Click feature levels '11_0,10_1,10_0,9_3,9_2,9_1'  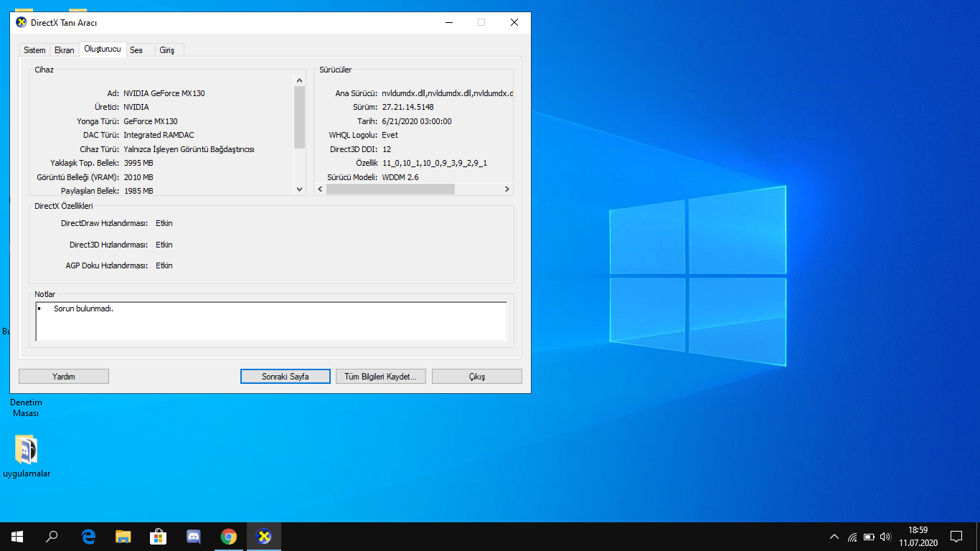click(435, 163)
